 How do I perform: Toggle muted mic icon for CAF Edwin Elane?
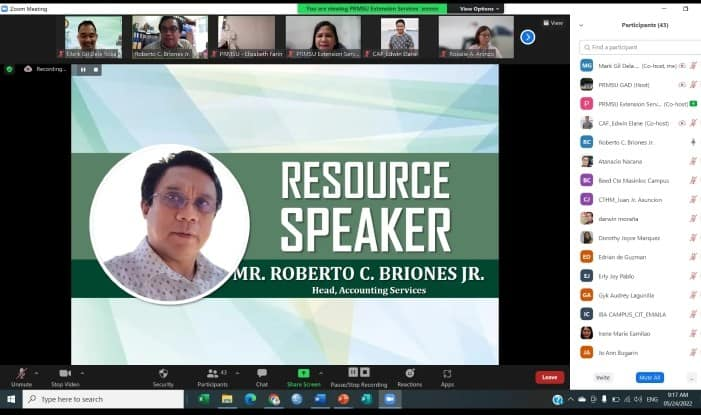[x=693, y=123]
